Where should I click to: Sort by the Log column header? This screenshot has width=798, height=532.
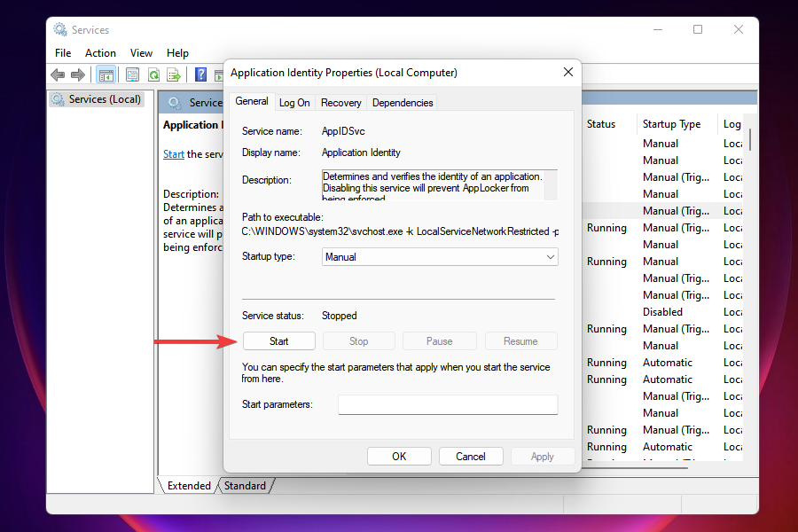(731, 124)
